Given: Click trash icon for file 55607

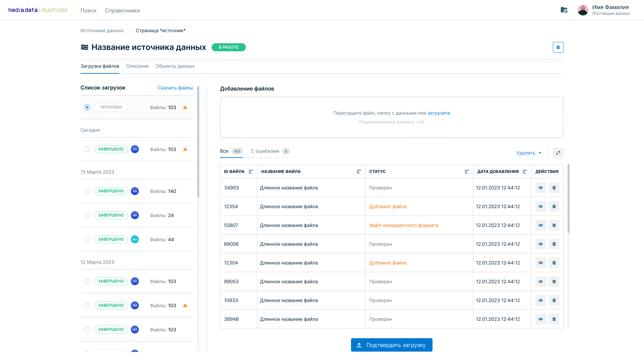Looking at the screenshot, I should pyautogui.click(x=554, y=225).
